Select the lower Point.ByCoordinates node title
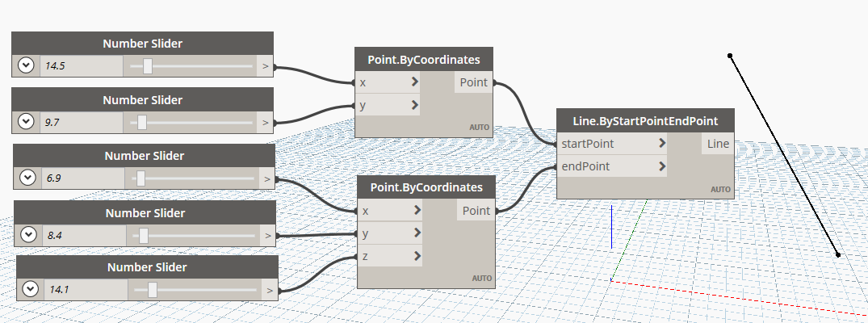 pyautogui.click(x=426, y=187)
